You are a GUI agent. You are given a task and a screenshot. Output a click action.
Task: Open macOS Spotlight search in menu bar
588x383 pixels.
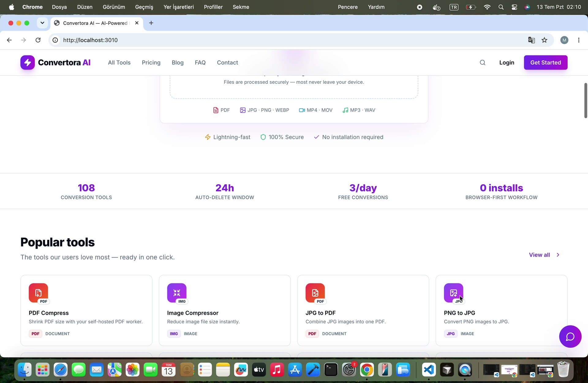[501, 7]
